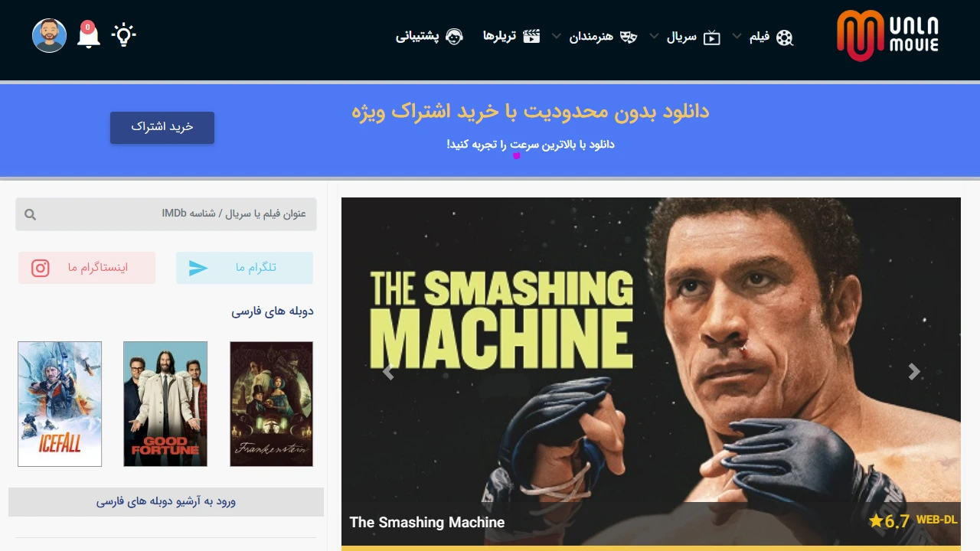The image size is (980, 551).
Task: Open the Icefall movie poster
Action: click(60, 404)
